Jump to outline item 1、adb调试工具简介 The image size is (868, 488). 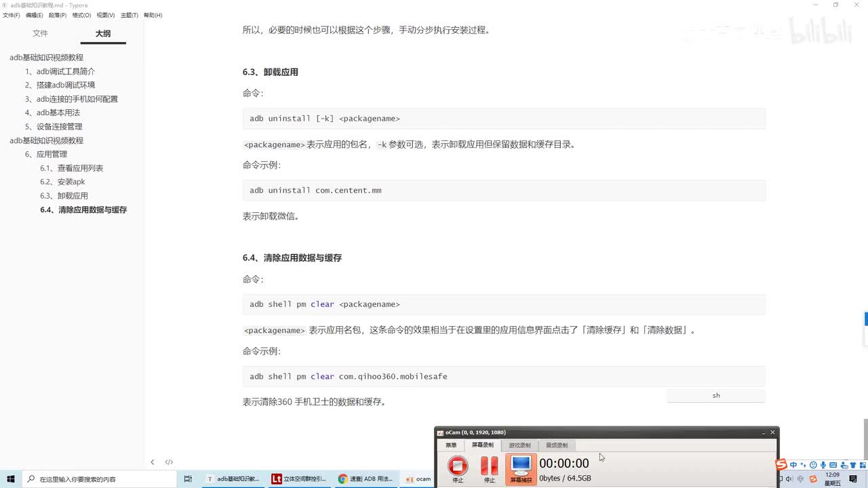pos(60,71)
